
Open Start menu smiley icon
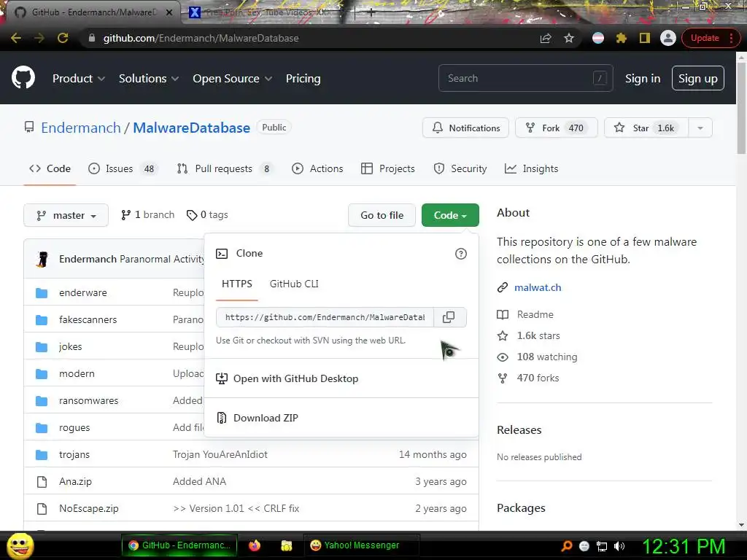click(x=20, y=545)
